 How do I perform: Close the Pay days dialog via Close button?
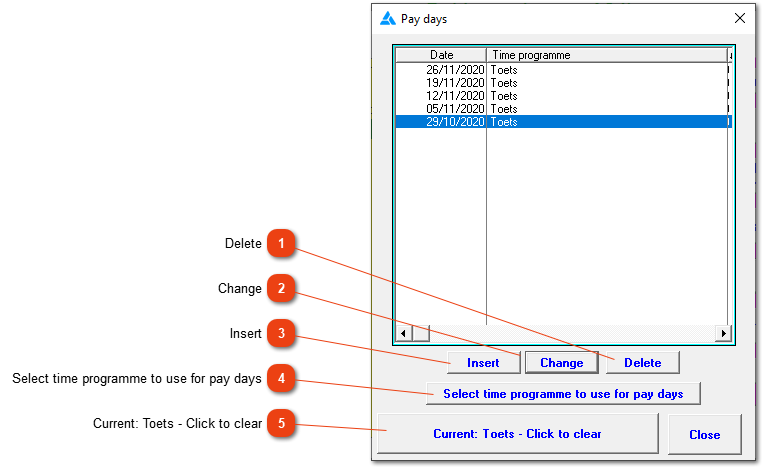[705, 434]
